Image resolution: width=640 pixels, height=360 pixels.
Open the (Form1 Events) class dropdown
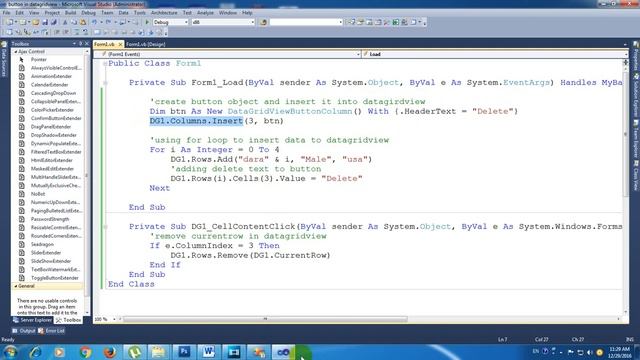[358, 54]
